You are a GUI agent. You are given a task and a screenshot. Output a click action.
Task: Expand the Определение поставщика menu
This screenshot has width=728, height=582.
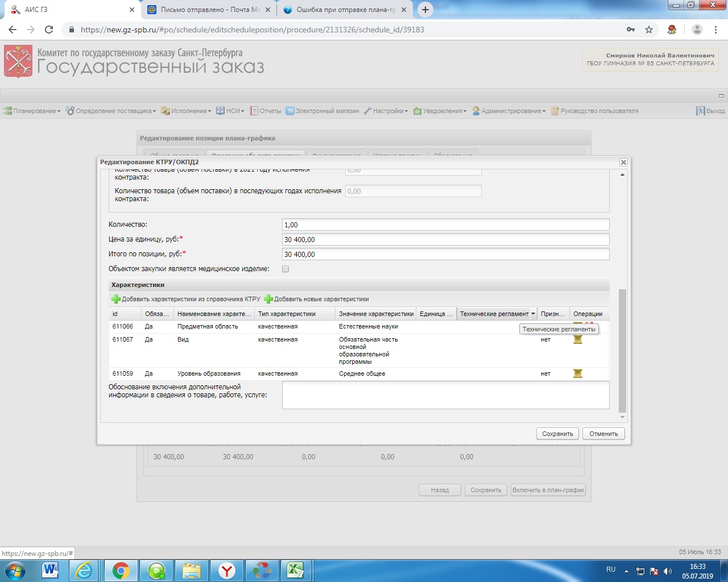110,111
